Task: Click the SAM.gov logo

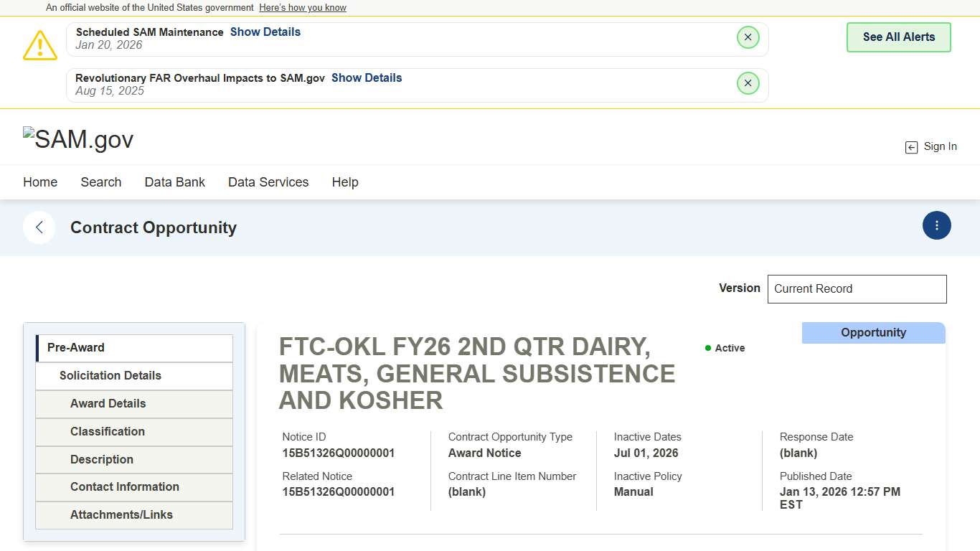Action: 78,139
